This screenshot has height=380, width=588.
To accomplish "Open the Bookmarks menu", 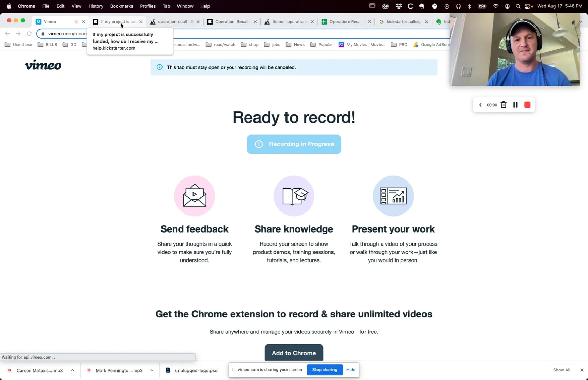I will [x=121, y=6].
